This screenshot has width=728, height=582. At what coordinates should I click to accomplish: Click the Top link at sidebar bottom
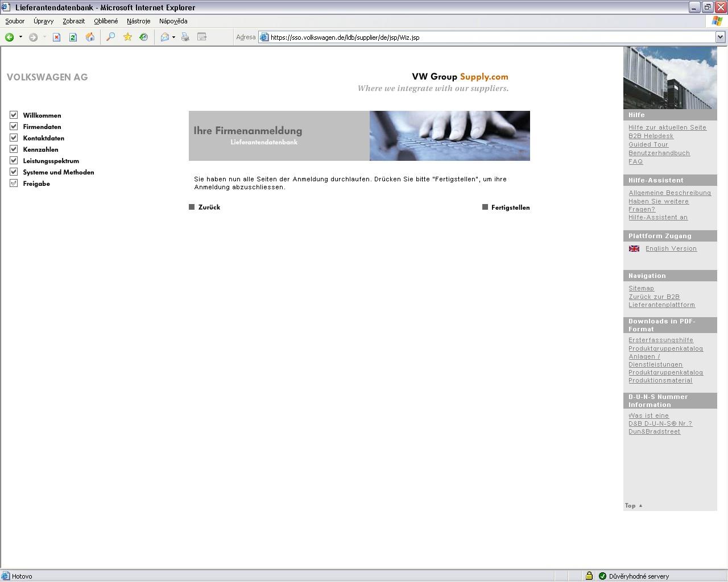pyautogui.click(x=633, y=505)
